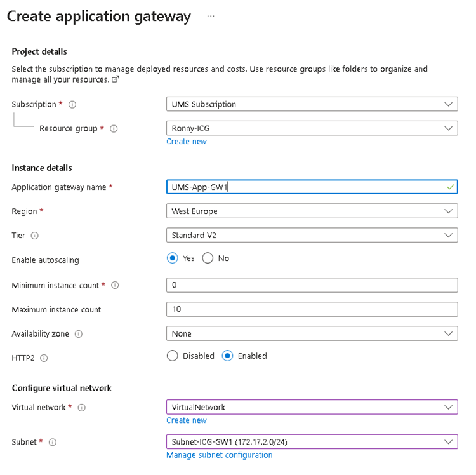Expand the Region dropdown

tap(311, 211)
